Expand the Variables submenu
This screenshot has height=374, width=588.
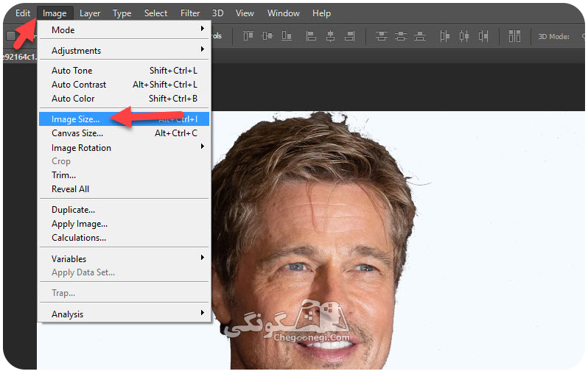[x=124, y=258]
